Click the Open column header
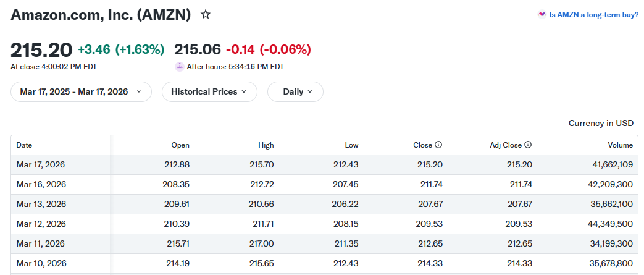The image size is (644, 275). 180,145
